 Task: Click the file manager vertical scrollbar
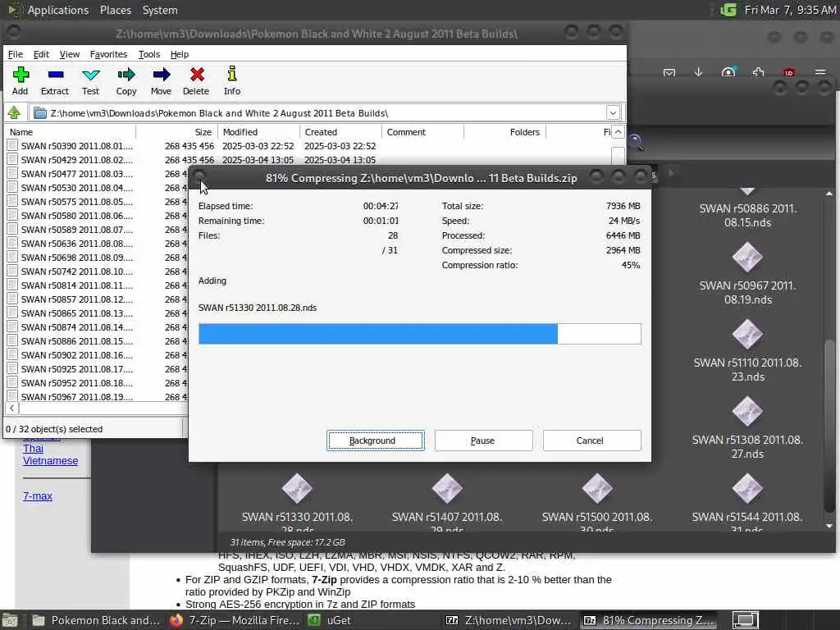830,424
